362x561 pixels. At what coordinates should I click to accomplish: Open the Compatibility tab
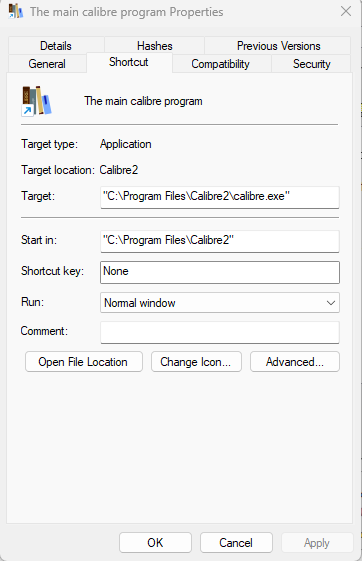point(221,64)
